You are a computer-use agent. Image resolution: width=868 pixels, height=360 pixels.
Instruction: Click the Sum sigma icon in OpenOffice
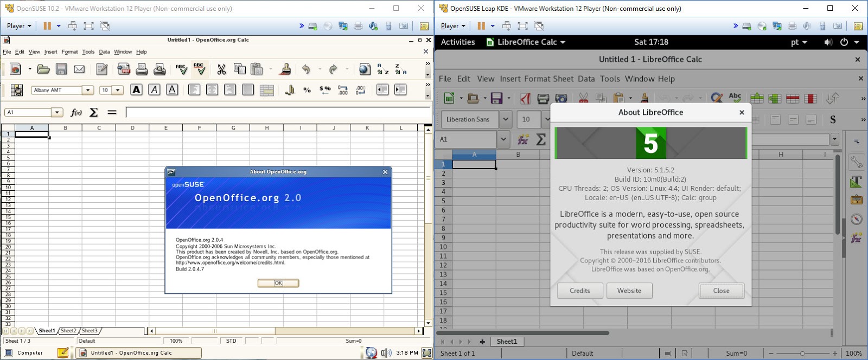coord(94,112)
